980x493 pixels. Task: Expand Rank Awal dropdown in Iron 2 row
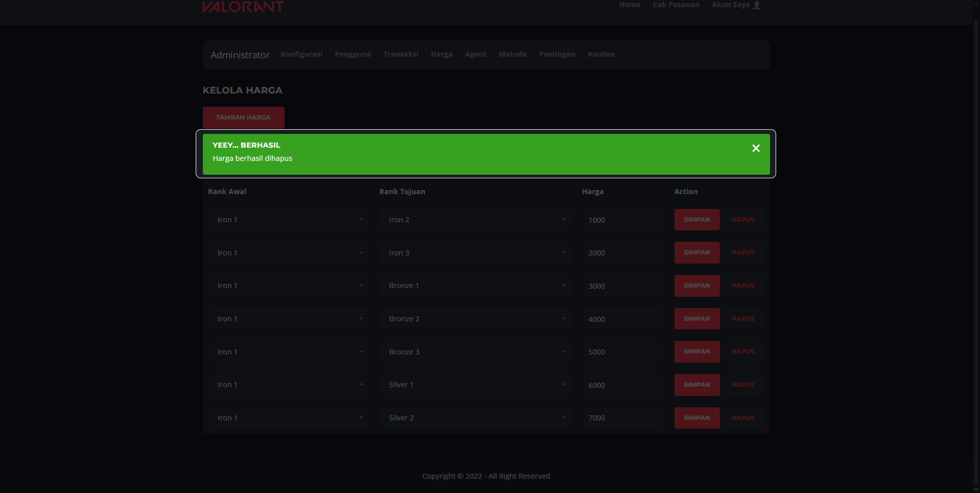point(288,220)
